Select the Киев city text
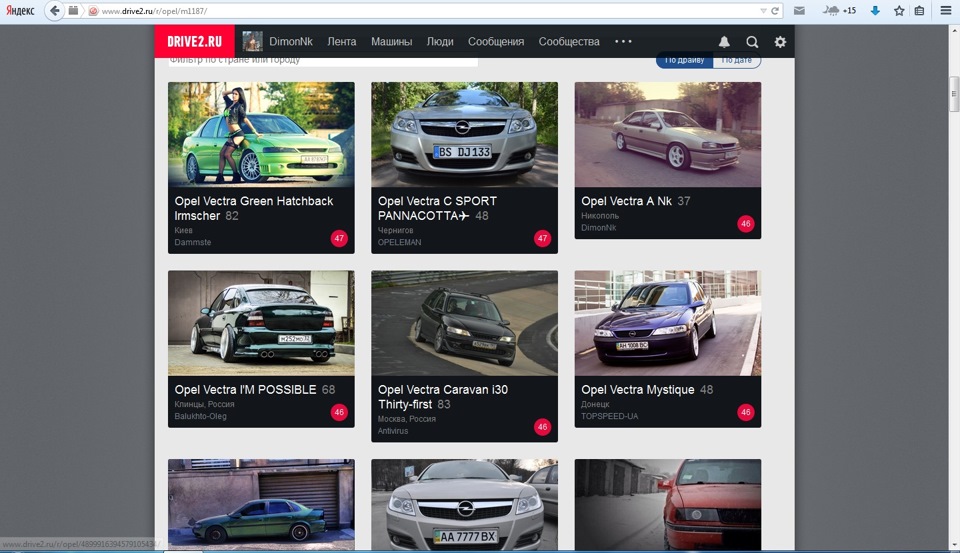 [x=183, y=230]
